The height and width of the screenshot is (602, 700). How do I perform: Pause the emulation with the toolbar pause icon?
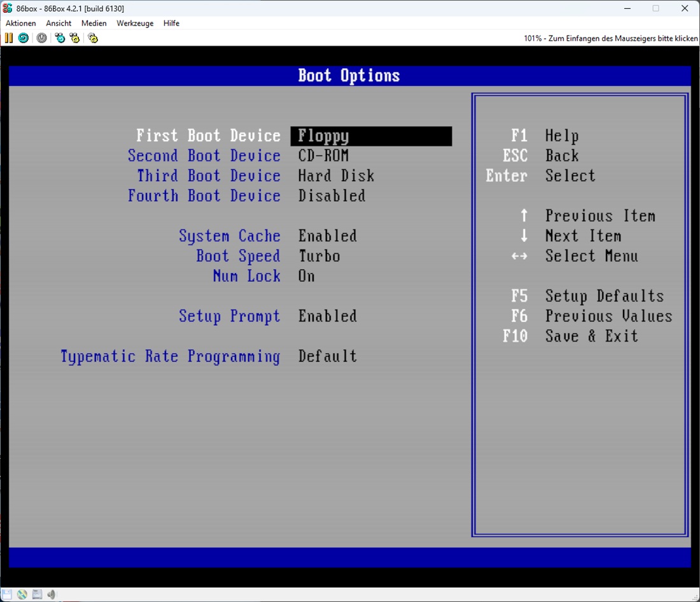[9, 38]
